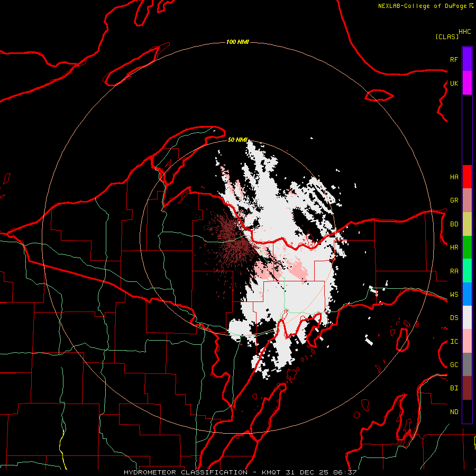This screenshot has width=476, height=476.
Task: Click the DS legend label
Action: pos(454,318)
